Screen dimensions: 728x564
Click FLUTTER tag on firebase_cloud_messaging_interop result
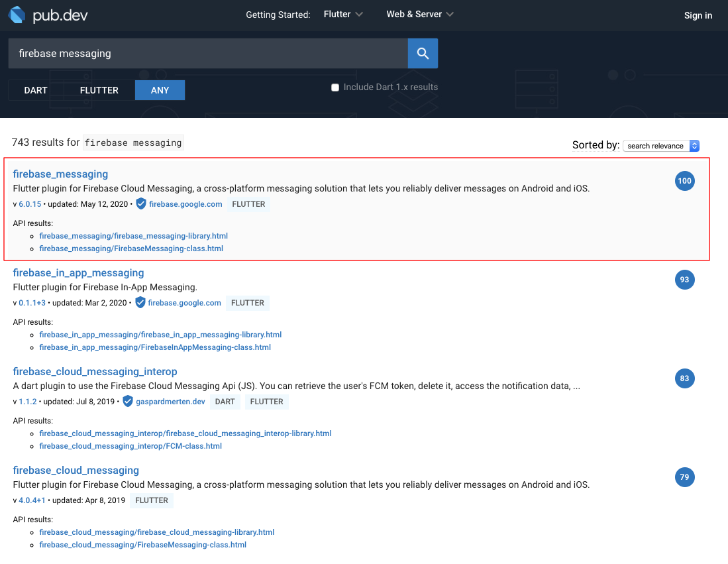[x=266, y=402]
